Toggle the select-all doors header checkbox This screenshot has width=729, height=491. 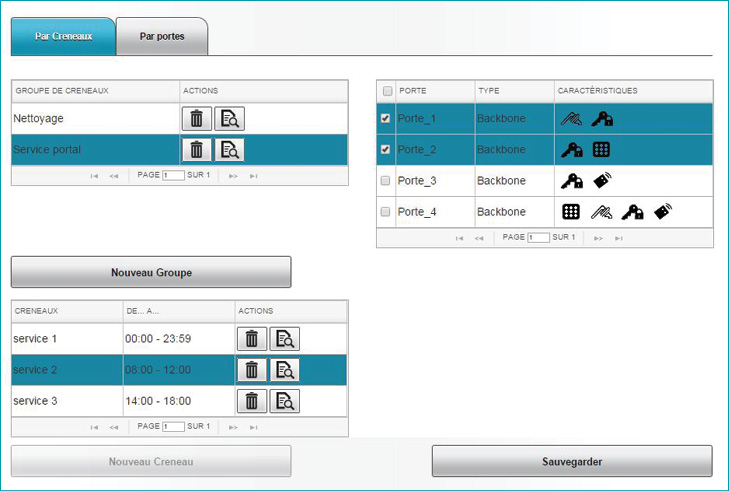386,91
